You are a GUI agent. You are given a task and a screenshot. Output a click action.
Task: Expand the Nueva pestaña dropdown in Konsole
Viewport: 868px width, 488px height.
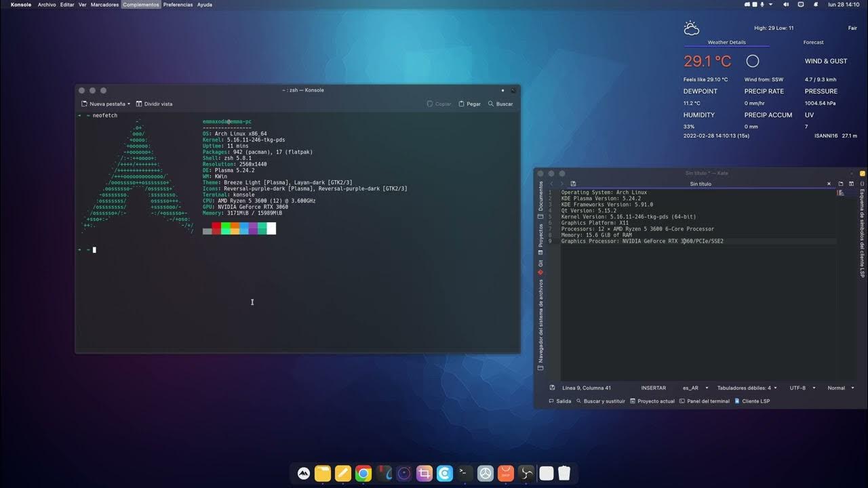(106, 104)
